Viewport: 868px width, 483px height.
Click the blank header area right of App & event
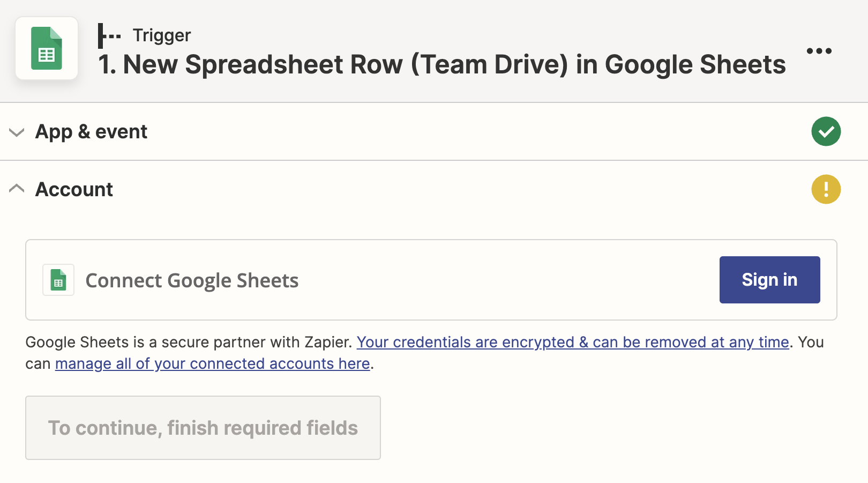477,131
